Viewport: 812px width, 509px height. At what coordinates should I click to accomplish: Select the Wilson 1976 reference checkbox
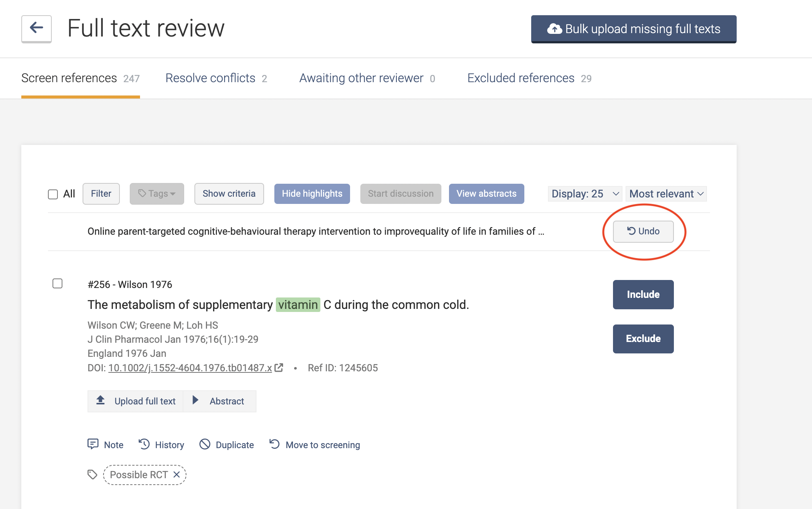pyautogui.click(x=57, y=283)
